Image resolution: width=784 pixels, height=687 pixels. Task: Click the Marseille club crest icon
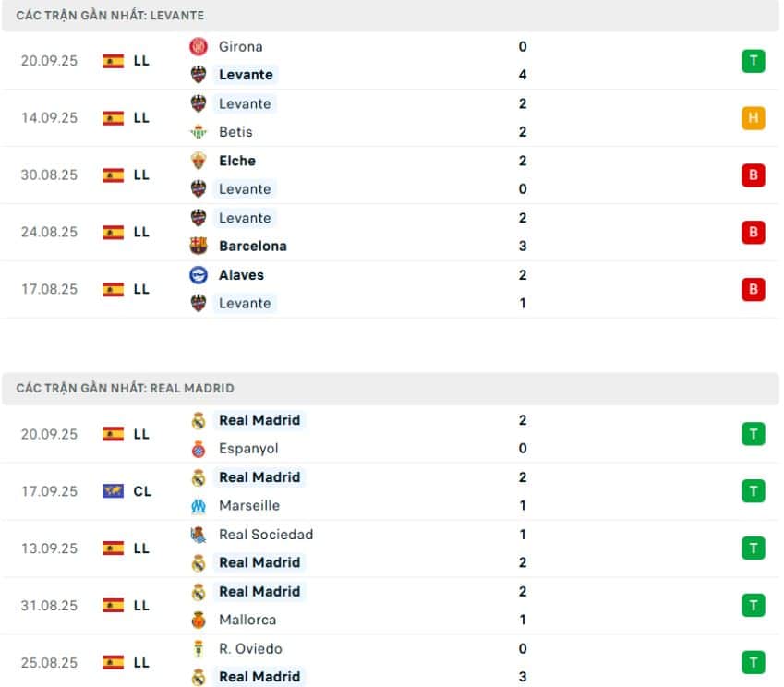pos(198,506)
